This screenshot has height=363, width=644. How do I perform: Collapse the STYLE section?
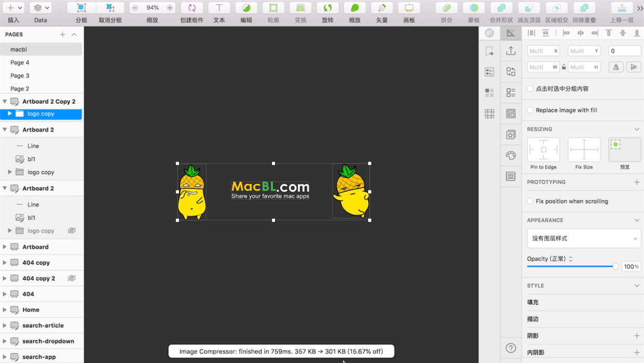point(637,286)
